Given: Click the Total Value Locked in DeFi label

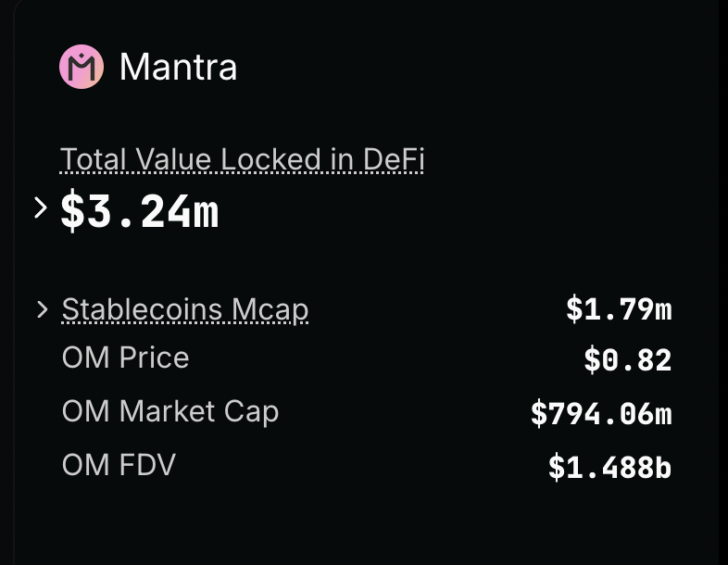Looking at the screenshot, I should click(242, 160).
